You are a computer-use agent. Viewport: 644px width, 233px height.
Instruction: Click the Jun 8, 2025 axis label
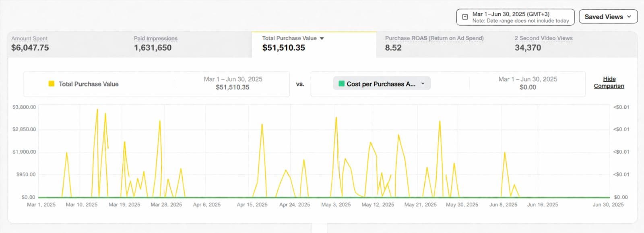coord(503,205)
